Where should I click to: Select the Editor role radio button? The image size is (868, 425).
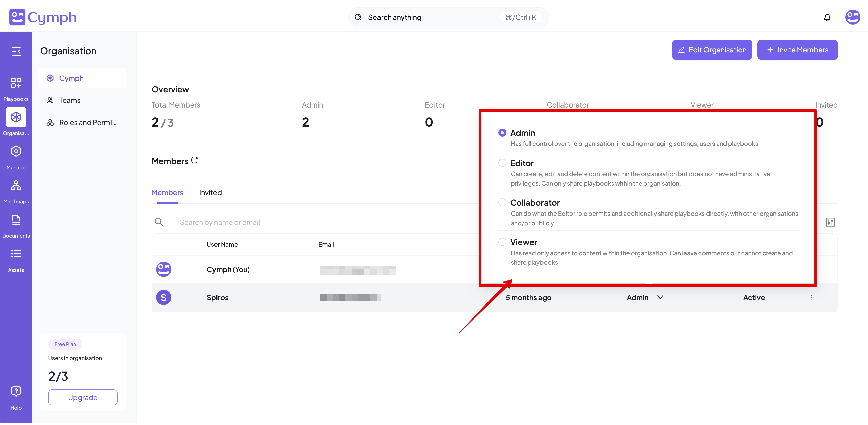pos(502,163)
